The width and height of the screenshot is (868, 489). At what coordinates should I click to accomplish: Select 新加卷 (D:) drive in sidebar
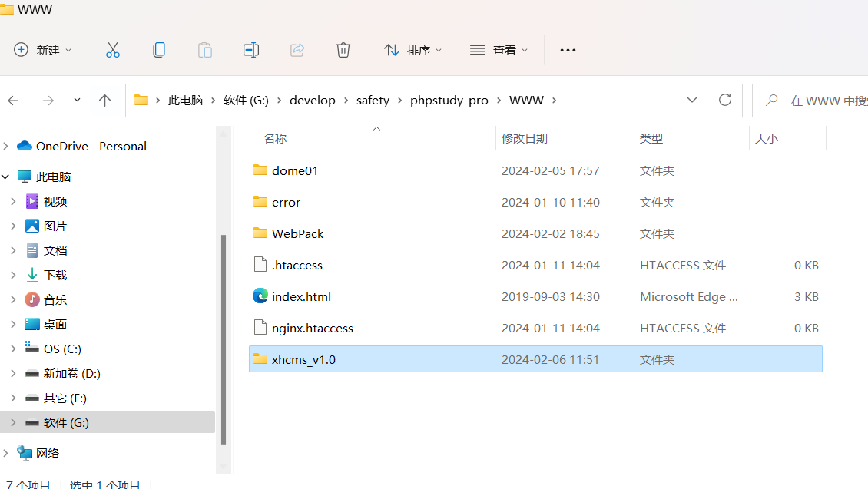tap(72, 373)
